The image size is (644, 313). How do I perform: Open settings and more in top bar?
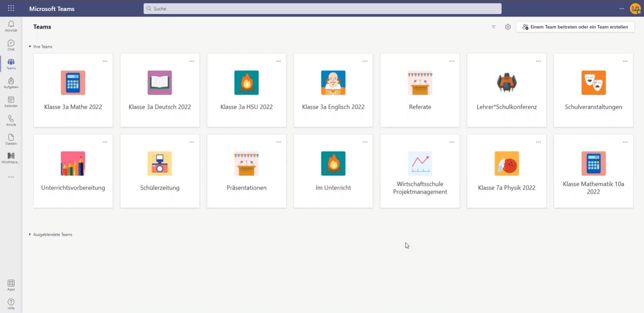622,8
